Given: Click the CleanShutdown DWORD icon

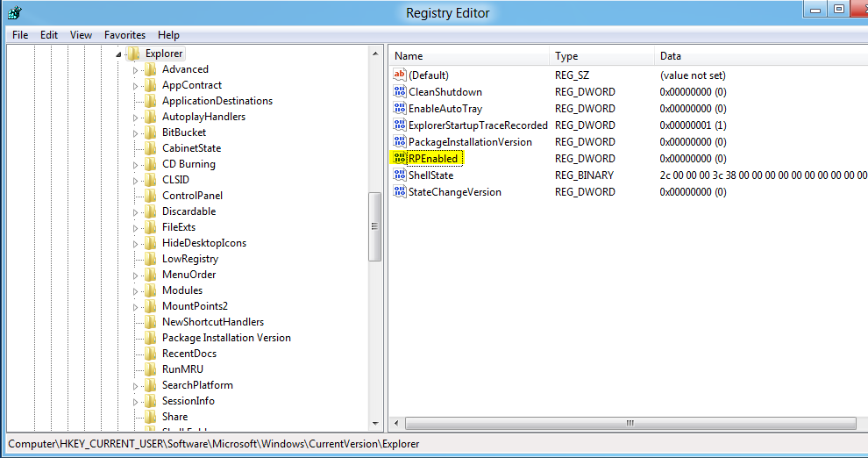Looking at the screenshot, I should pyautogui.click(x=400, y=92).
